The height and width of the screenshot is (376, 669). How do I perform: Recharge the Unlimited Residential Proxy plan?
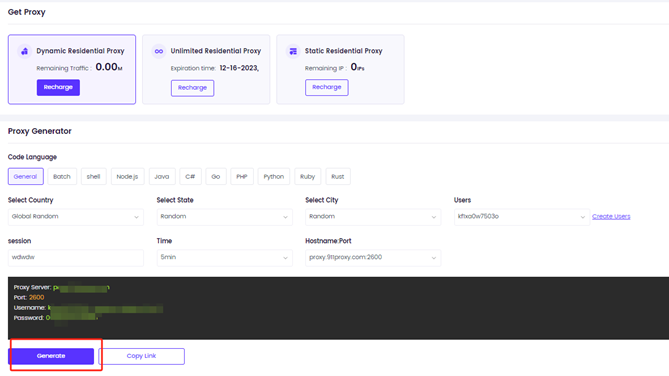tap(192, 88)
